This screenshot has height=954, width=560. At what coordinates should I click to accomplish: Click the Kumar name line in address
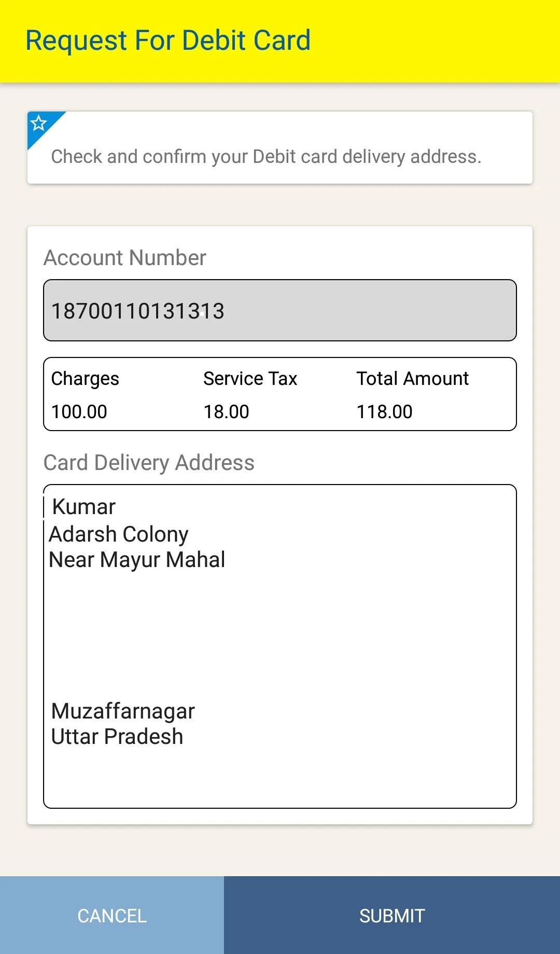tap(83, 507)
